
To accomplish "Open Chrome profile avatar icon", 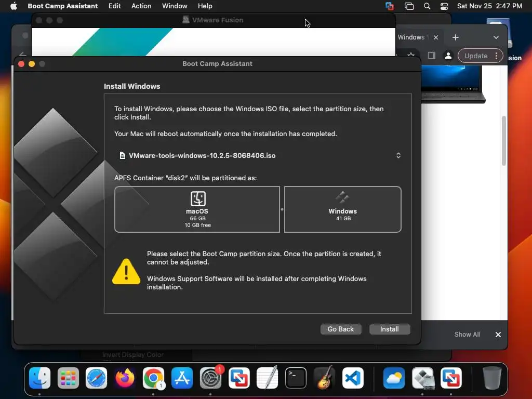I will pos(448,56).
